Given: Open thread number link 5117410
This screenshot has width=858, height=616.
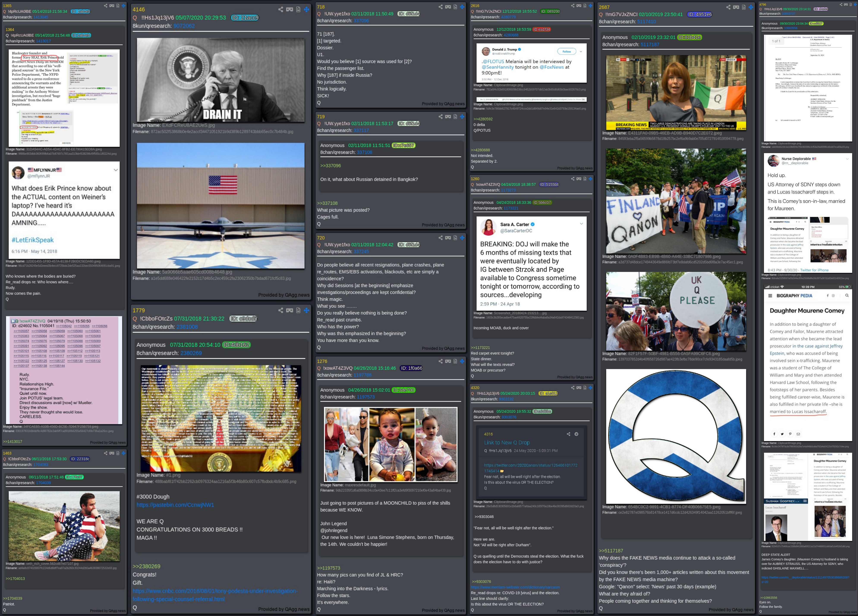Looking at the screenshot, I should 648,22.
